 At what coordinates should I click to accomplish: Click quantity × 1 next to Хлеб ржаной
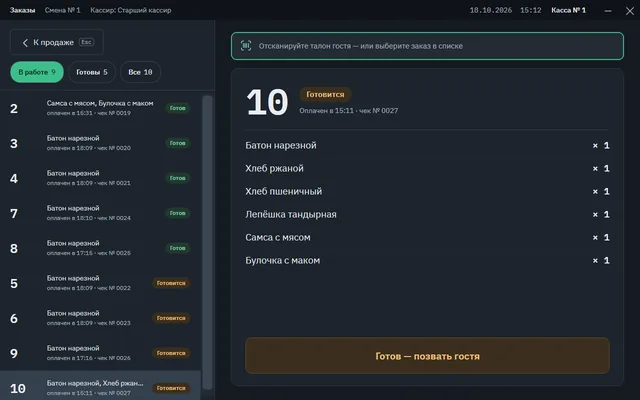pos(601,169)
